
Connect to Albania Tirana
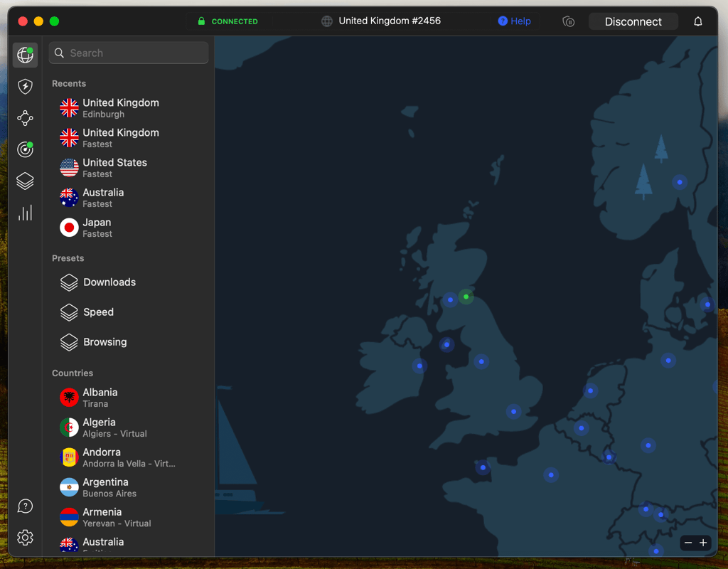click(130, 398)
